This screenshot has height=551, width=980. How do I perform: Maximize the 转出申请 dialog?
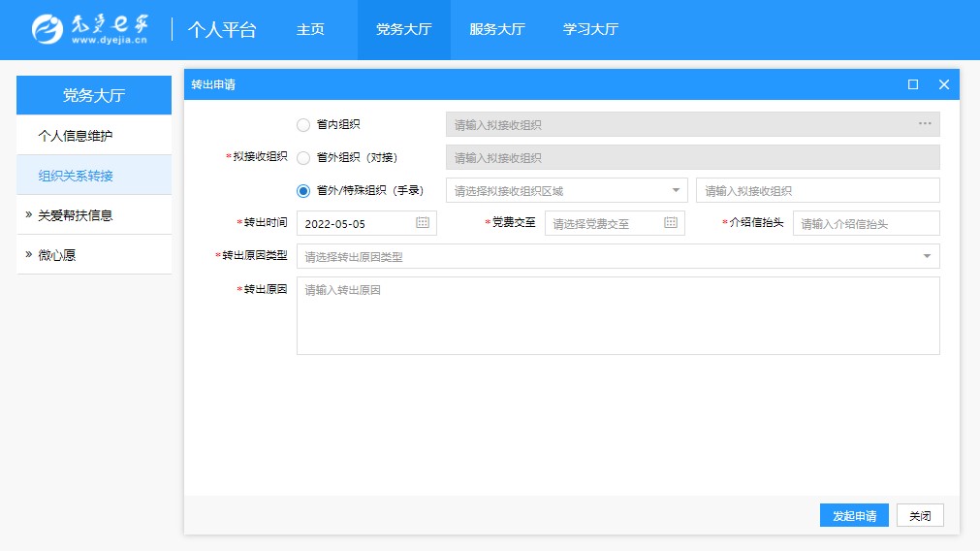coord(912,84)
